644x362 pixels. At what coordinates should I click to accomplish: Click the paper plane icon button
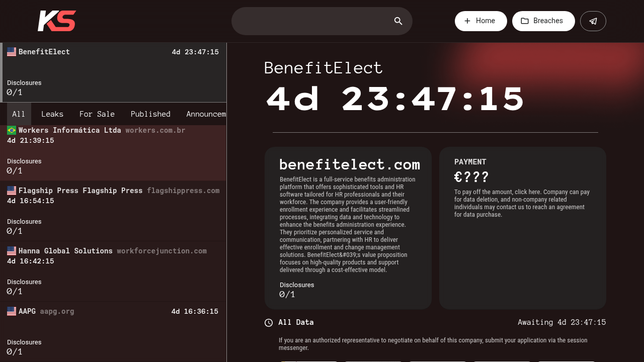(593, 21)
